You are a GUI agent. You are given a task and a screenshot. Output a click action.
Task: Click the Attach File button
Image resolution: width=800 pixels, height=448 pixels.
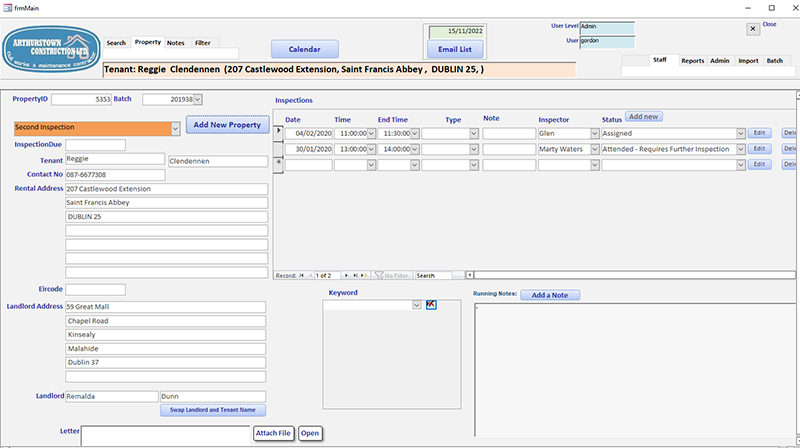pos(273,433)
